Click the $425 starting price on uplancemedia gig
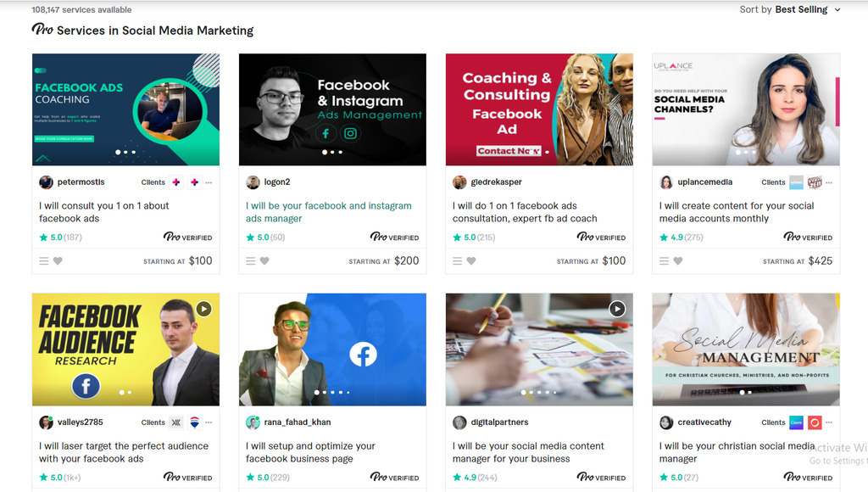The width and height of the screenshot is (868, 492). tap(820, 261)
